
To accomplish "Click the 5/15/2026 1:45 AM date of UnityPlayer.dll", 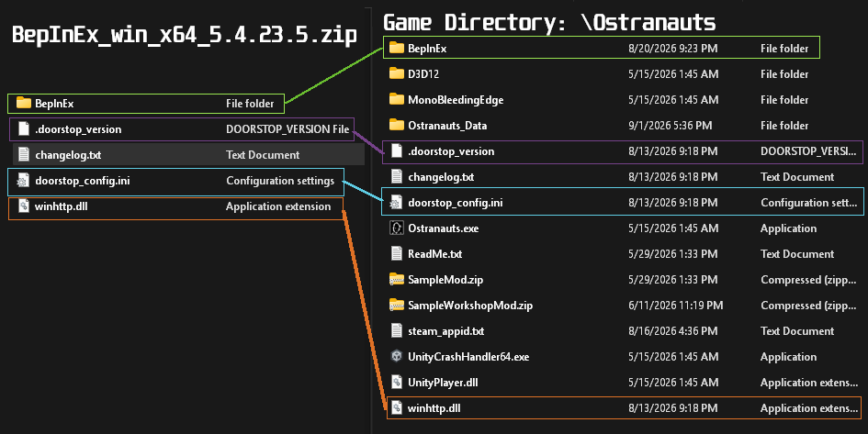I will [x=673, y=383].
